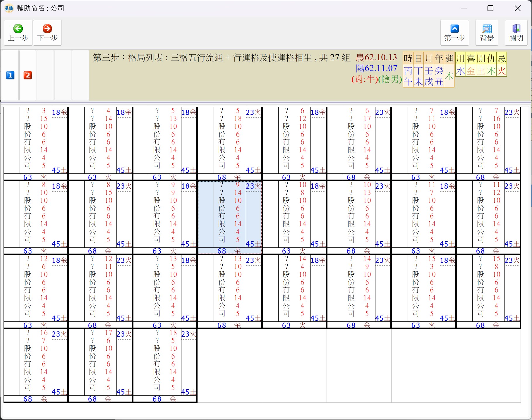Viewport: 532px width, 420px height.
Task: Select the blue step 1 icon
Action: pos(10,75)
